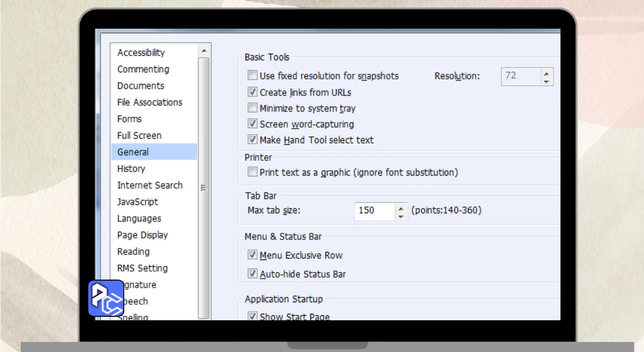Click inside the Max tab size field
The image size is (644, 352).
coord(373,211)
